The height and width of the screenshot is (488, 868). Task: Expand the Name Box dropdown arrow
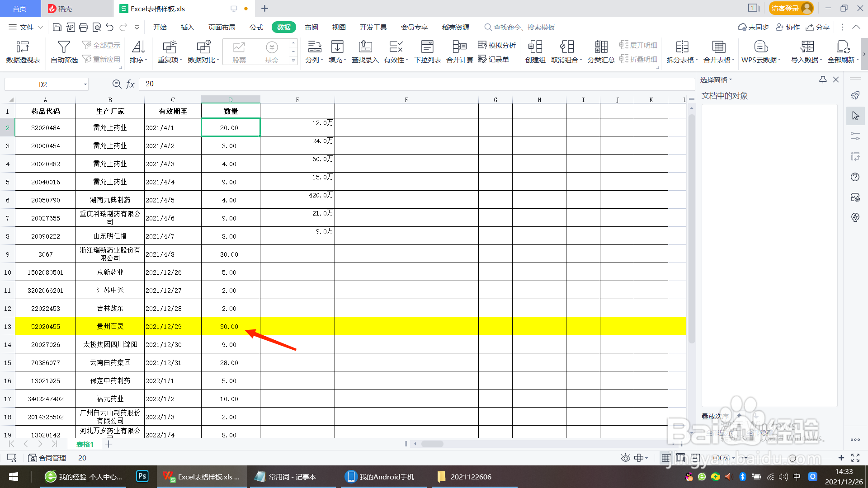[85, 84]
